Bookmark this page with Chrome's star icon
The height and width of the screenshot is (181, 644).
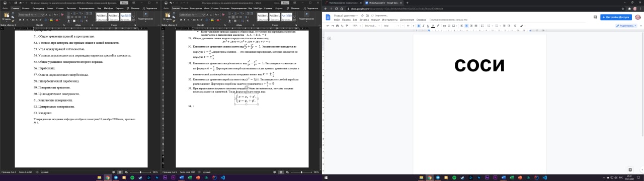pyautogui.click(x=622, y=9)
